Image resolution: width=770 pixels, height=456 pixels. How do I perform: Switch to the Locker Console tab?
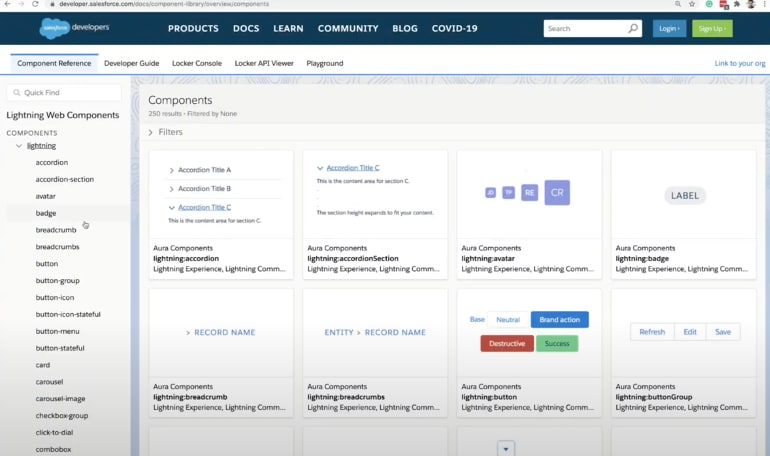[197, 63]
